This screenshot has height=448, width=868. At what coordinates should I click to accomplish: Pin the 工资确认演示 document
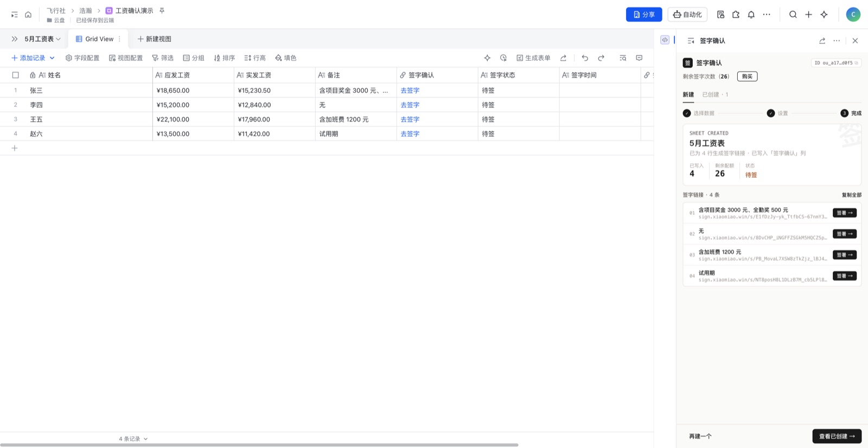(x=162, y=10)
